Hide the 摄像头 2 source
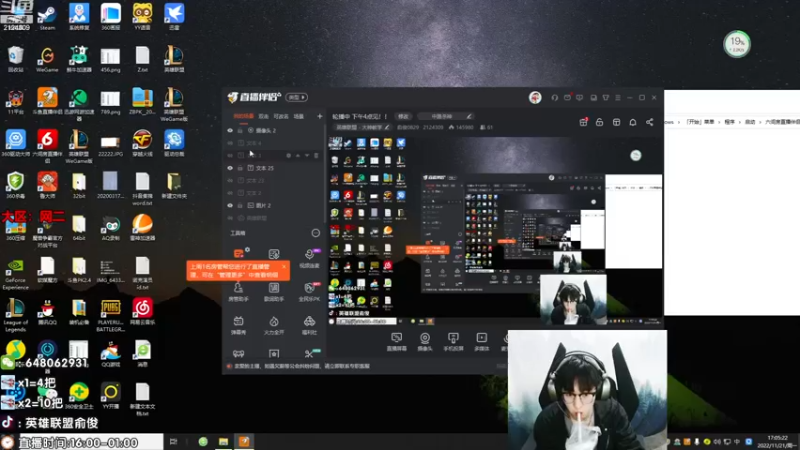Screen dimensions: 800x450 tap(230, 131)
